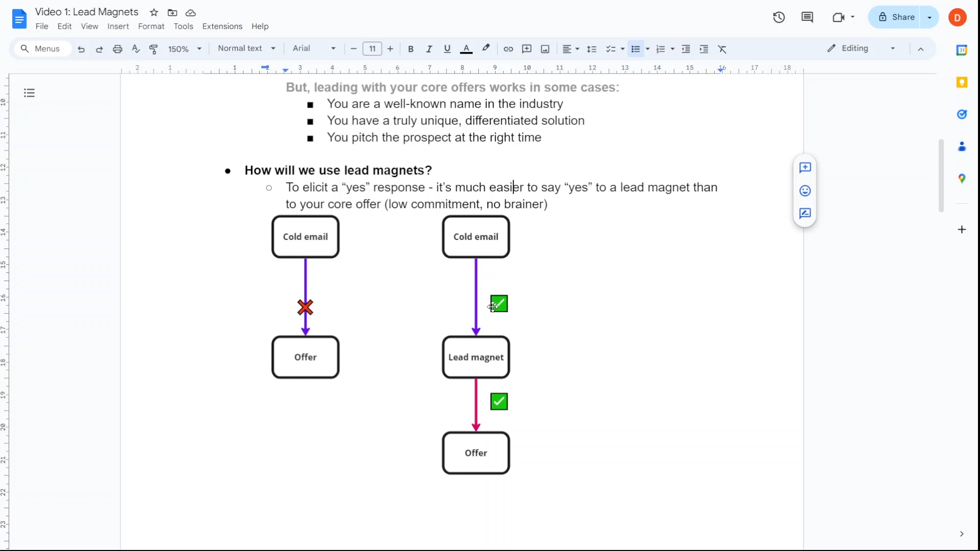Viewport: 980px width, 551px height.
Task: Open the Normal text style dropdown
Action: click(246, 48)
